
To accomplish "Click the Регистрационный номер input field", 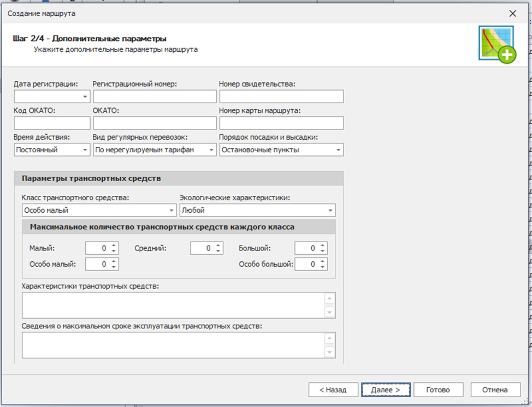I will [155, 97].
